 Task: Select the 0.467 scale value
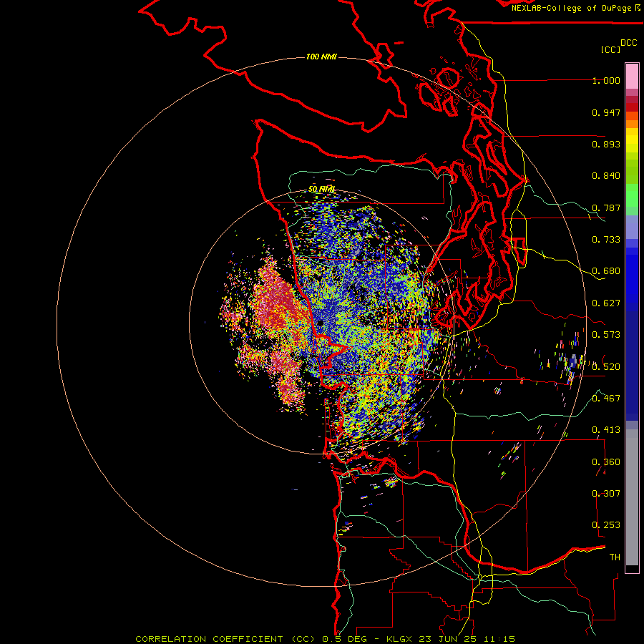coord(606,399)
